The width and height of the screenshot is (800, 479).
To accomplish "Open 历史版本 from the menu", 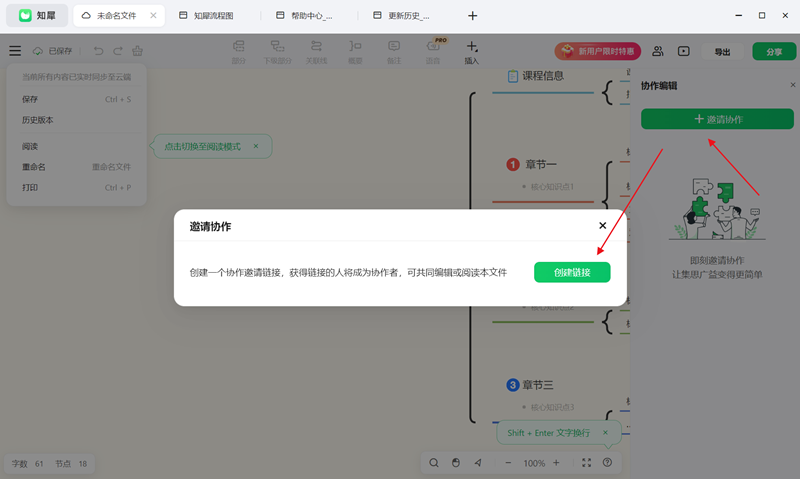I will 77,120.
